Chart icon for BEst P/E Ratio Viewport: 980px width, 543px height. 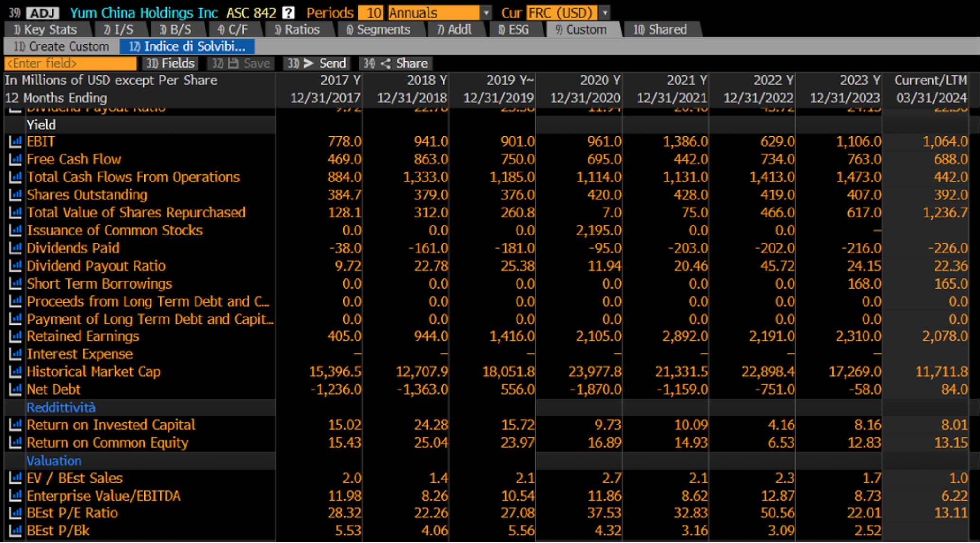pyautogui.click(x=15, y=513)
